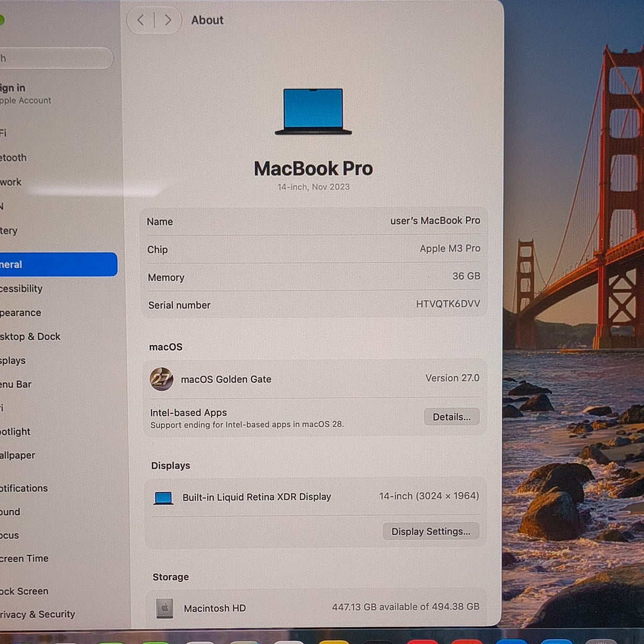The image size is (644, 644).
Task: Click the computer name user's MacBook Pro
Action: pos(435,221)
